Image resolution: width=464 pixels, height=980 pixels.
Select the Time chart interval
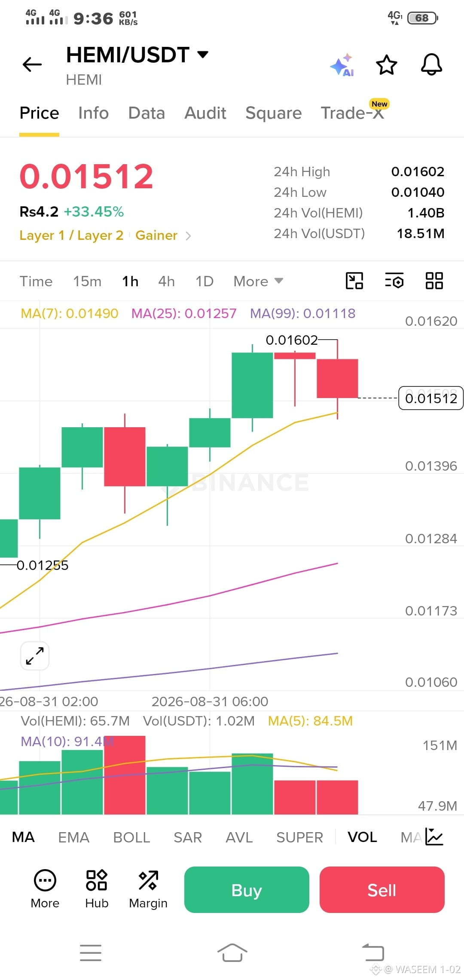pos(36,281)
